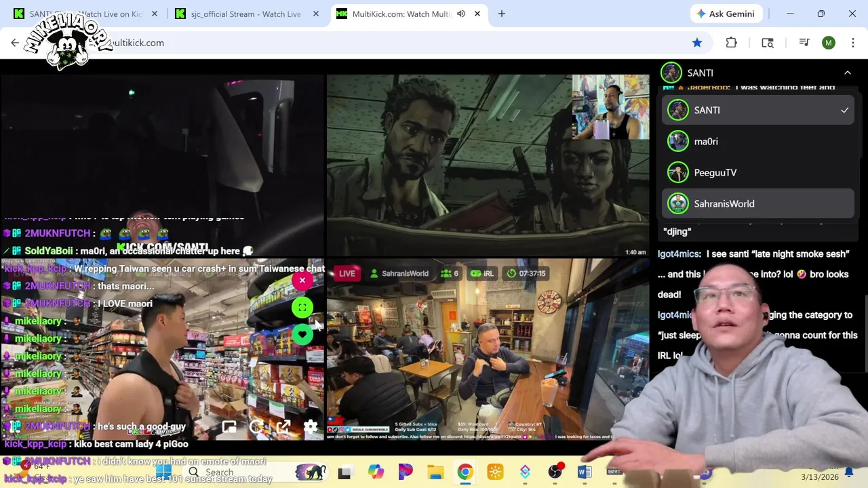
Task: Click the 07:37:15 stream uptime timer
Action: tap(526, 273)
